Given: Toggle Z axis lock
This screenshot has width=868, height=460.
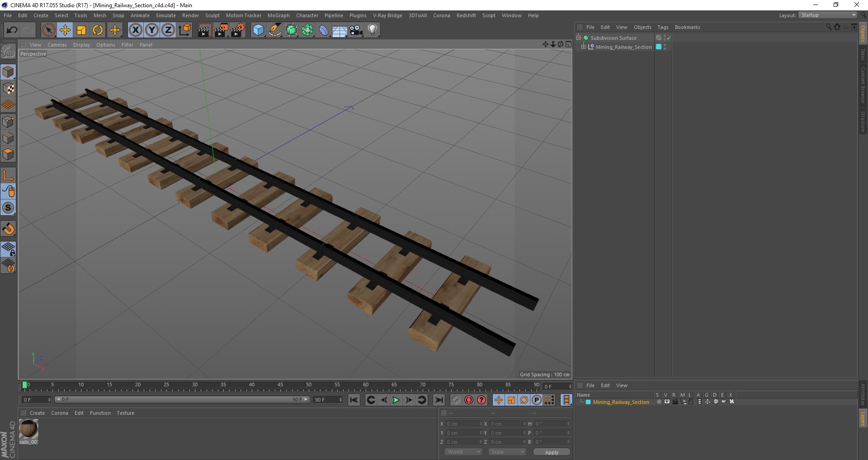Looking at the screenshot, I should pos(168,30).
